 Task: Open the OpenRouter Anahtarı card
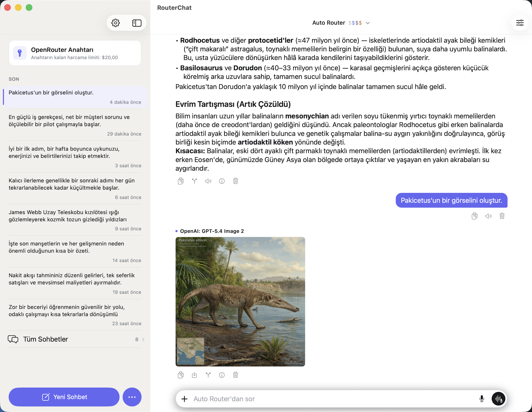click(75, 53)
